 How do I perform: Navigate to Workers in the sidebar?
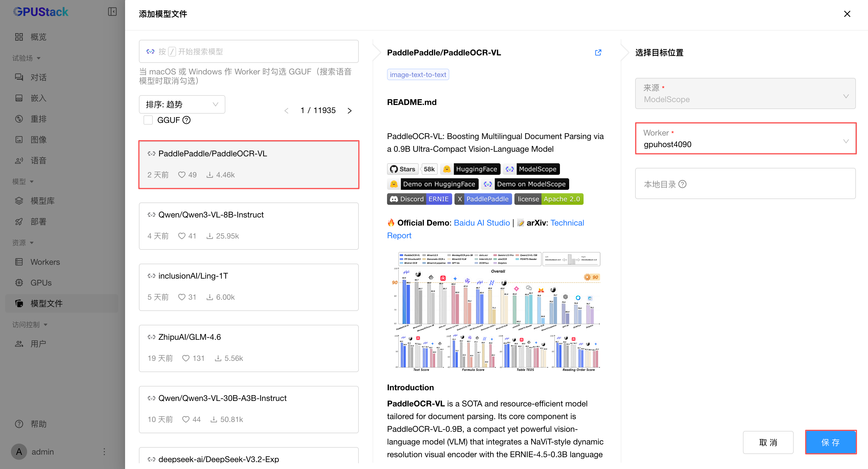[x=45, y=262]
